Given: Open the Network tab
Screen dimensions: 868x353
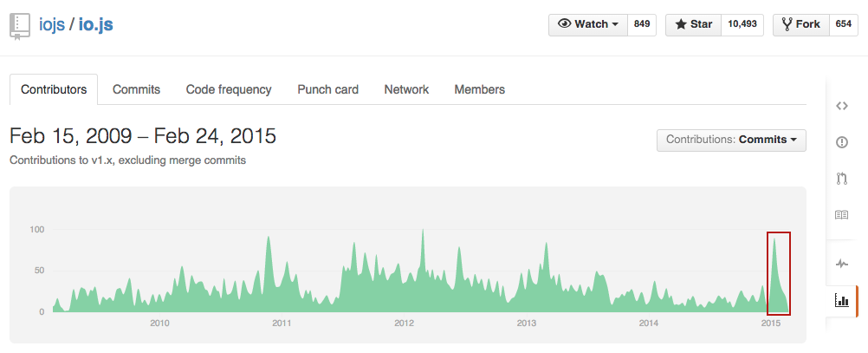Looking at the screenshot, I should tap(406, 90).
